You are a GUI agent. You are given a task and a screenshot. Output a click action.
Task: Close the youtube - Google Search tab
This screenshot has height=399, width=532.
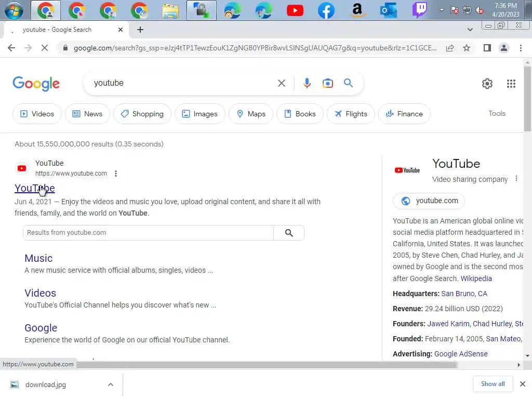click(x=121, y=30)
